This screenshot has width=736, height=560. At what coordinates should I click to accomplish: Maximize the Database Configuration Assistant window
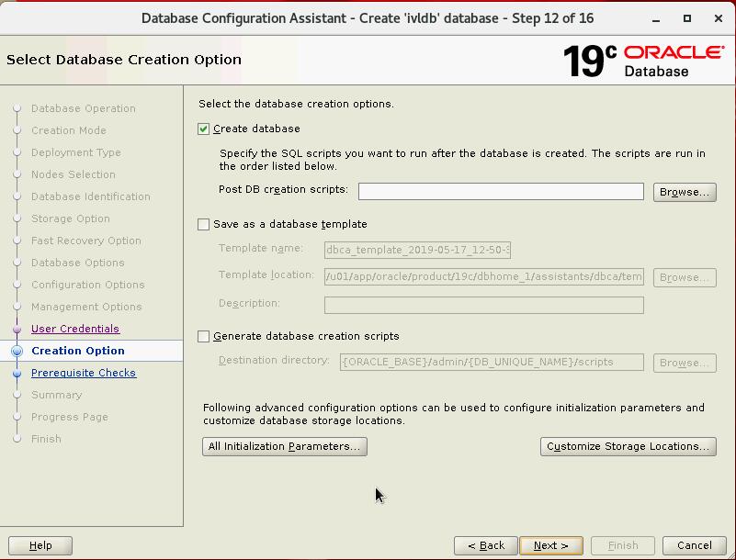[686, 18]
